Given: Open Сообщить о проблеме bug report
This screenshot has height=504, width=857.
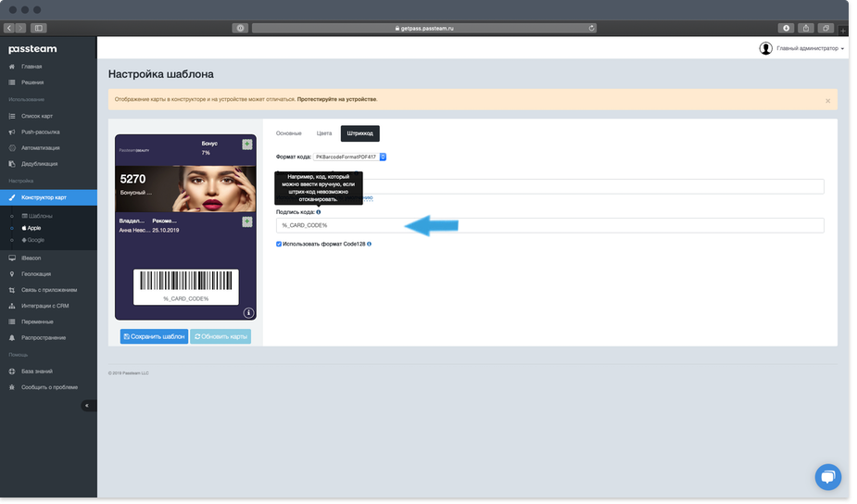Looking at the screenshot, I should tap(49, 387).
